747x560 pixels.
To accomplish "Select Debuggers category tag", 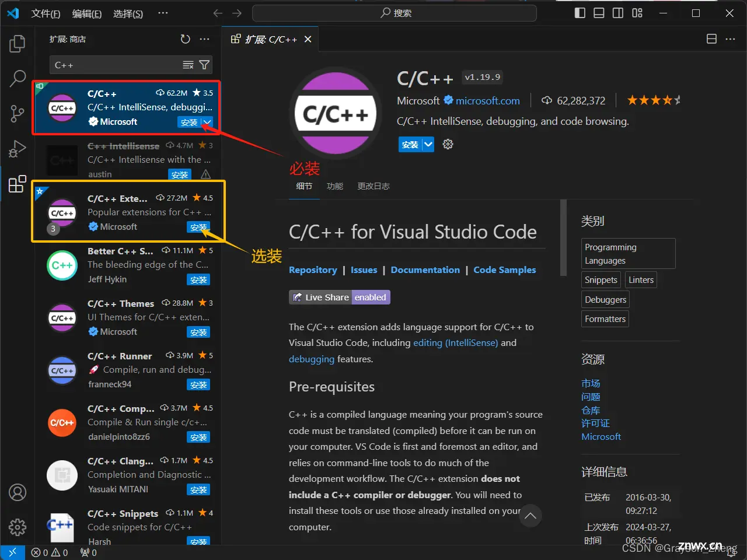I will pos(606,300).
